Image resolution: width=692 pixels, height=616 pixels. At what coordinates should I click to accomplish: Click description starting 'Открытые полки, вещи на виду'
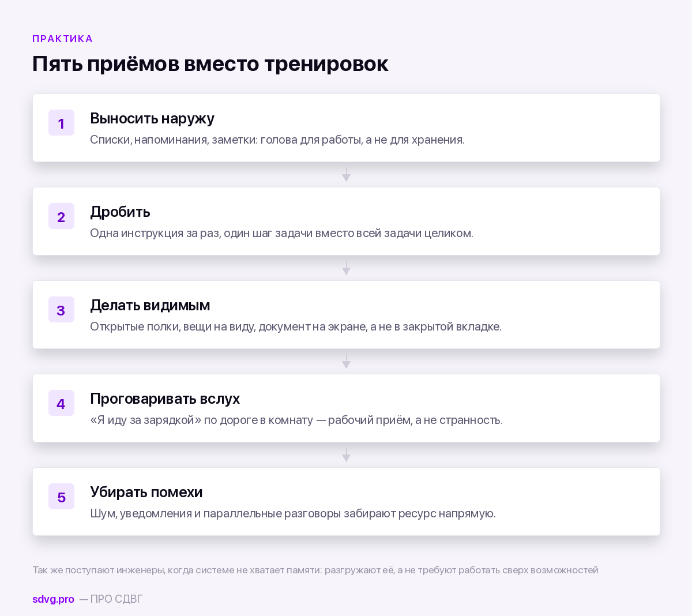coord(296,326)
